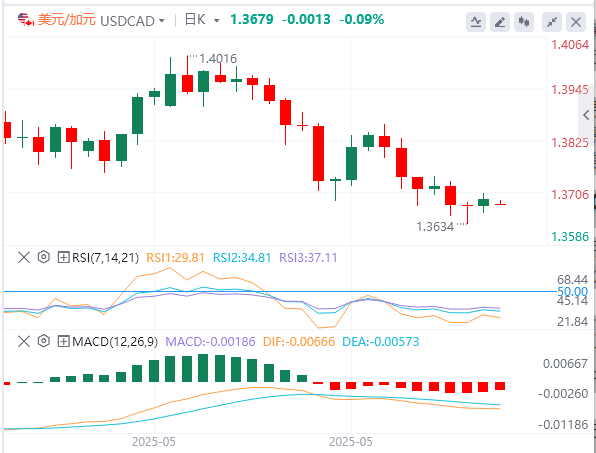Expand the side panel chevron arrow

tap(586, 115)
